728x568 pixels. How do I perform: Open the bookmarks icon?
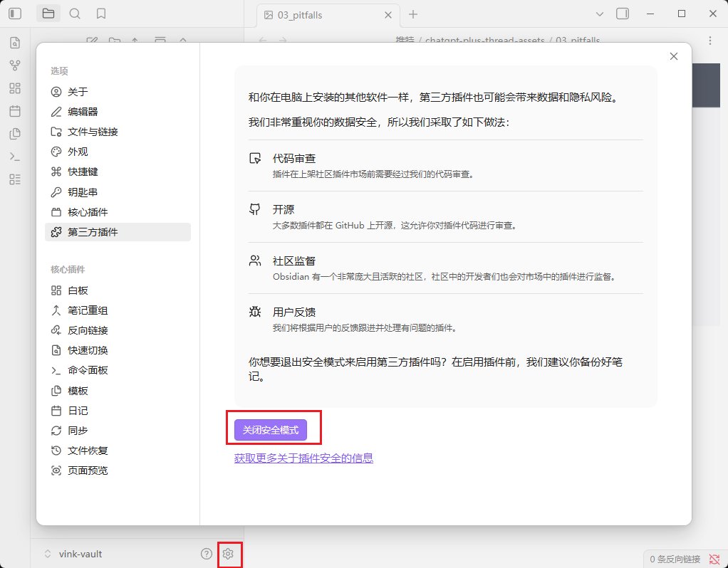[101, 14]
